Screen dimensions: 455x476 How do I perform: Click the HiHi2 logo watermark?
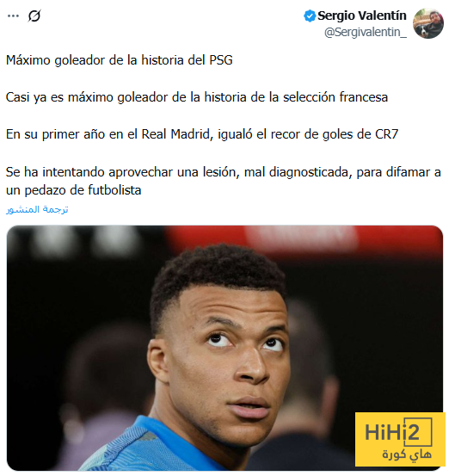(400, 439)
